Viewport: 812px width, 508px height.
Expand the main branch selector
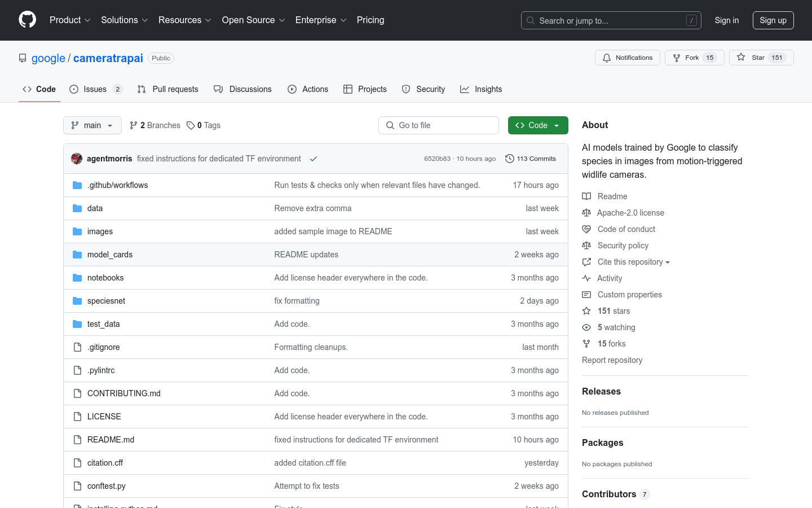[92, 125]
